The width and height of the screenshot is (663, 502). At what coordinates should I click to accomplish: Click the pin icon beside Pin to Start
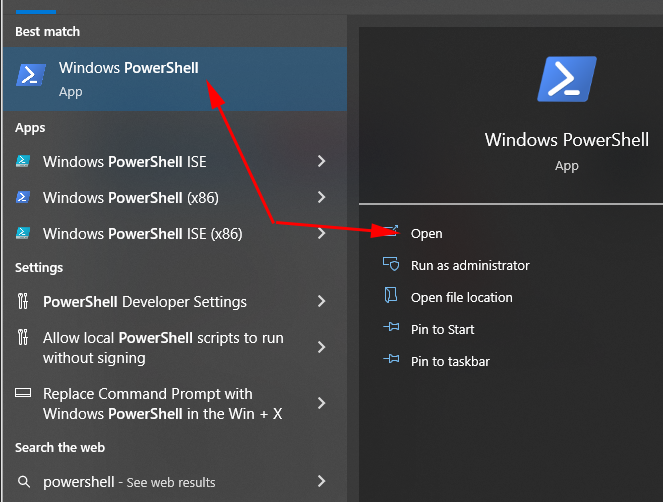pos(391,327)
